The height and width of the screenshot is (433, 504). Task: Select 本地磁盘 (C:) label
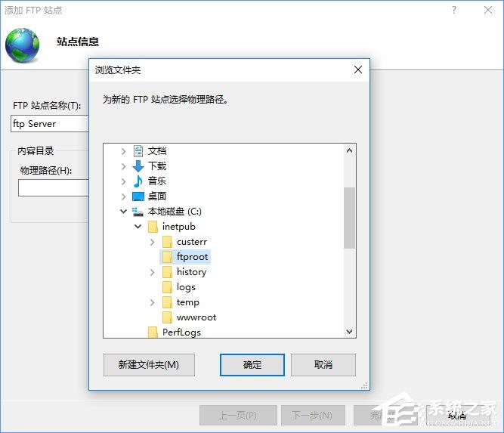(175, 212)
